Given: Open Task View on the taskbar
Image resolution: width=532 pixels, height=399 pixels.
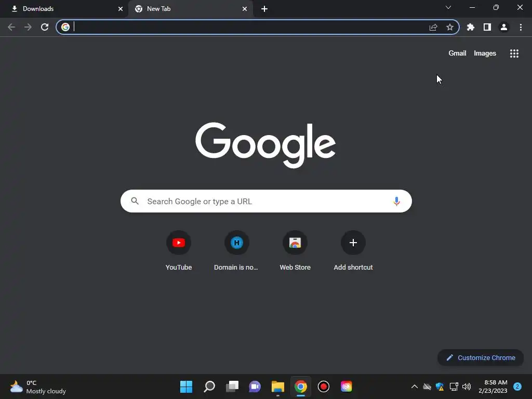Looking at the screenshot, I should tap(232, 387).
